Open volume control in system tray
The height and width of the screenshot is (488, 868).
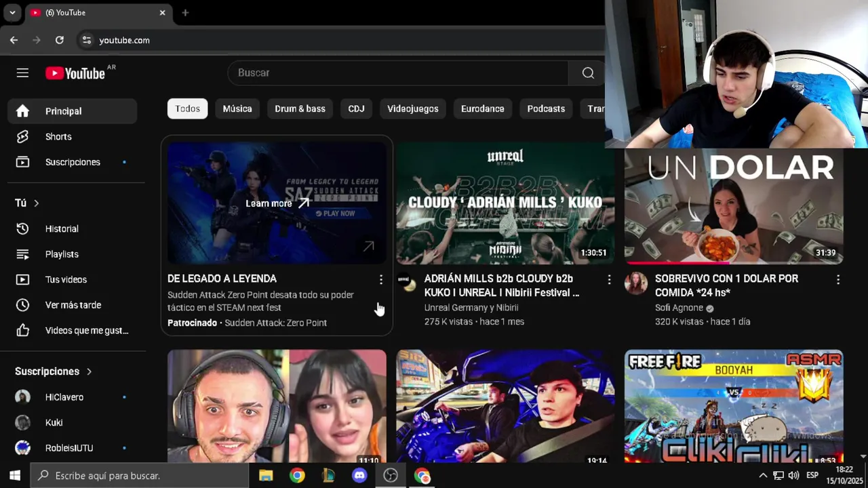793,475
